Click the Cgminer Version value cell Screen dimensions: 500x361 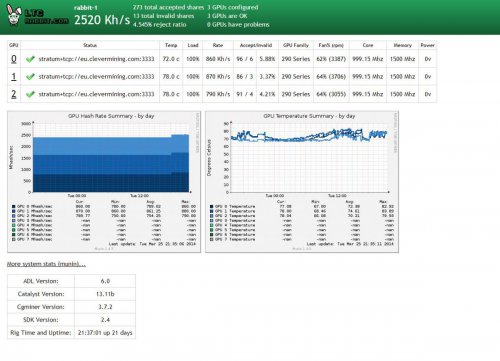click(105, 307)
